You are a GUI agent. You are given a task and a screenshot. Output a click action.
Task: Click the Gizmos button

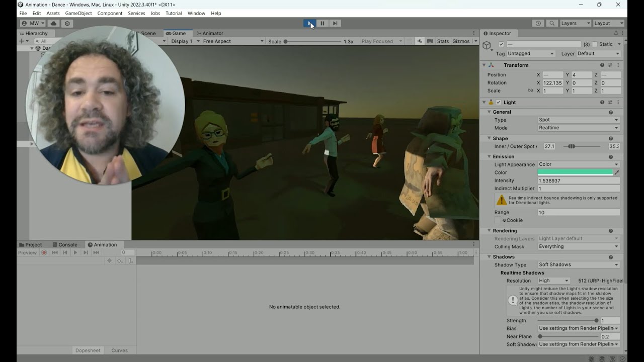pos(461,41)
